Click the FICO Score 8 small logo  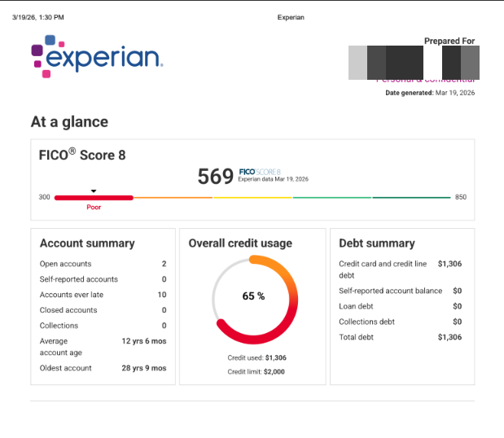pos(260,172)
